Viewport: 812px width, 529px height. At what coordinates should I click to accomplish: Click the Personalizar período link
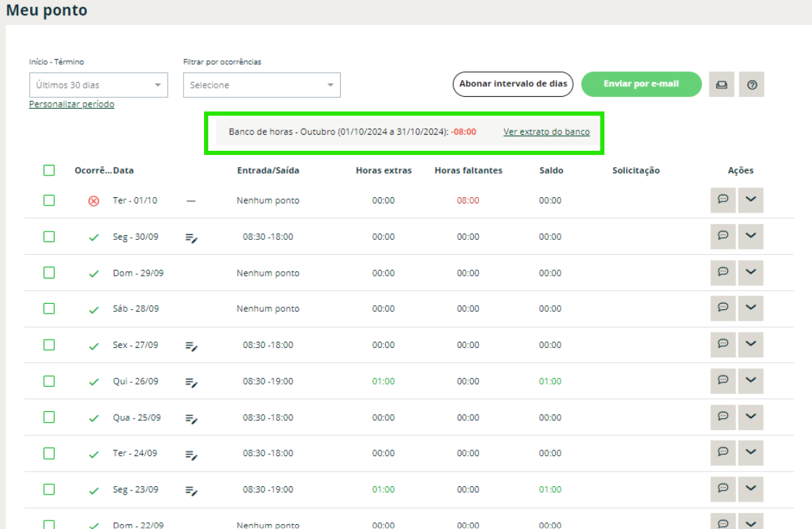coord(72,105)
